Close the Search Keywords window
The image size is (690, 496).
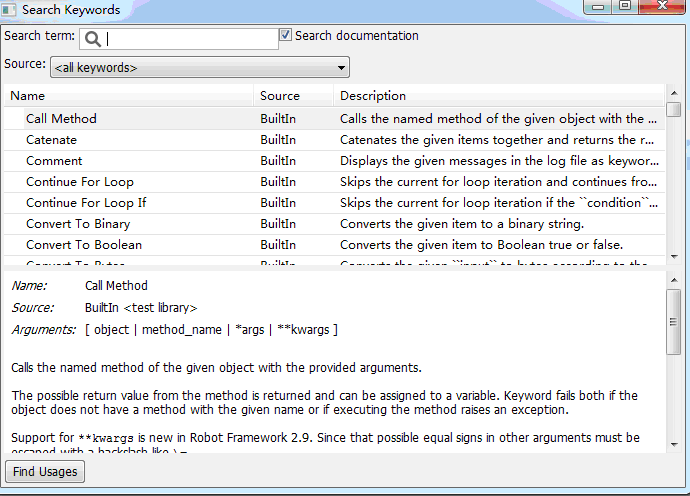point(661,6)
